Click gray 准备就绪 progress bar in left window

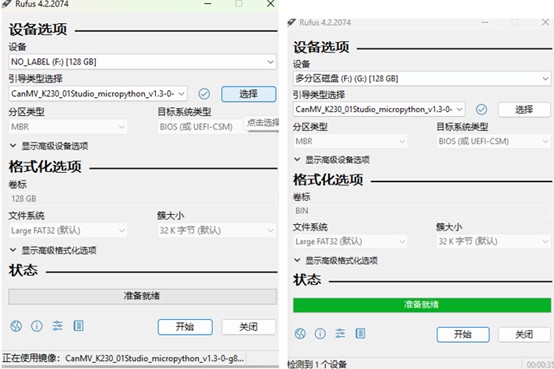142,297
